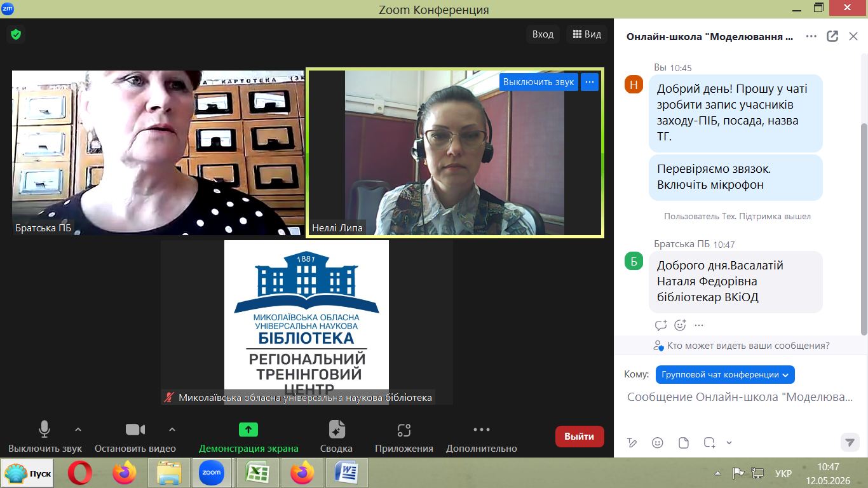Click the green encryption shield icon
The image size is (868, 488).
(x=16, y=34)
